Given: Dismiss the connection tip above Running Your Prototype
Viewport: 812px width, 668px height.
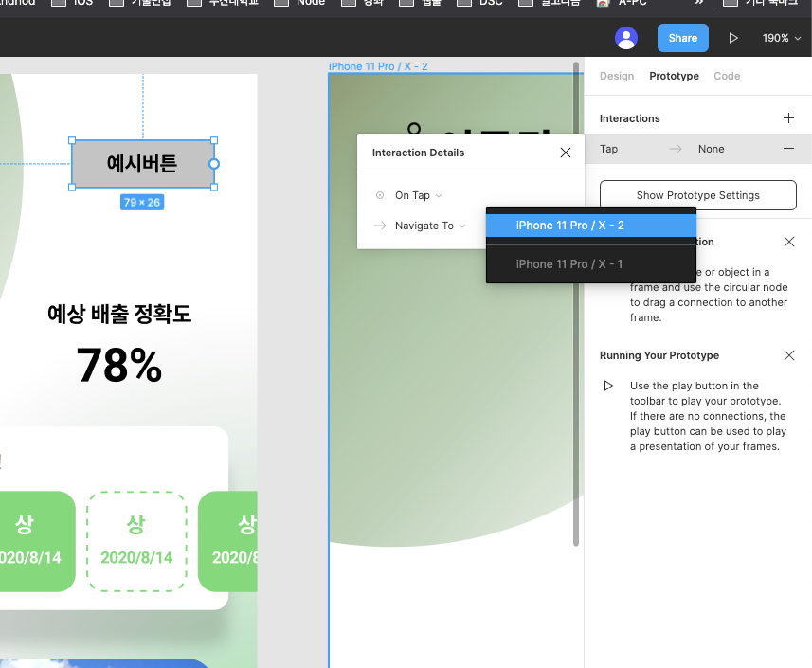Looking at the screenshot, I should pos(788,242).
